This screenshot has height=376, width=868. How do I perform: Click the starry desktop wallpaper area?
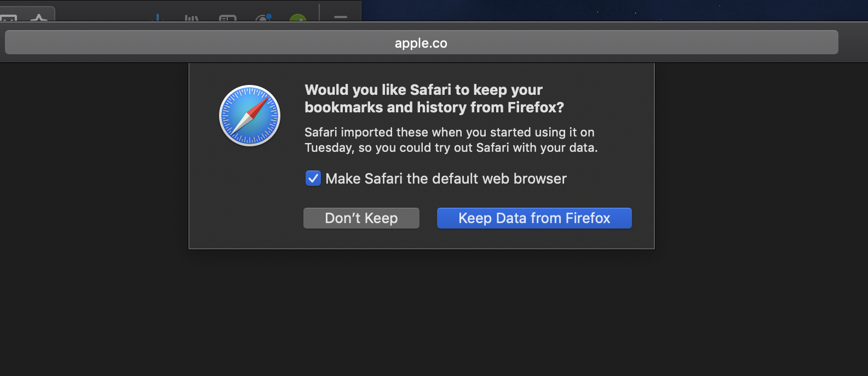click(x=613, y=10)
